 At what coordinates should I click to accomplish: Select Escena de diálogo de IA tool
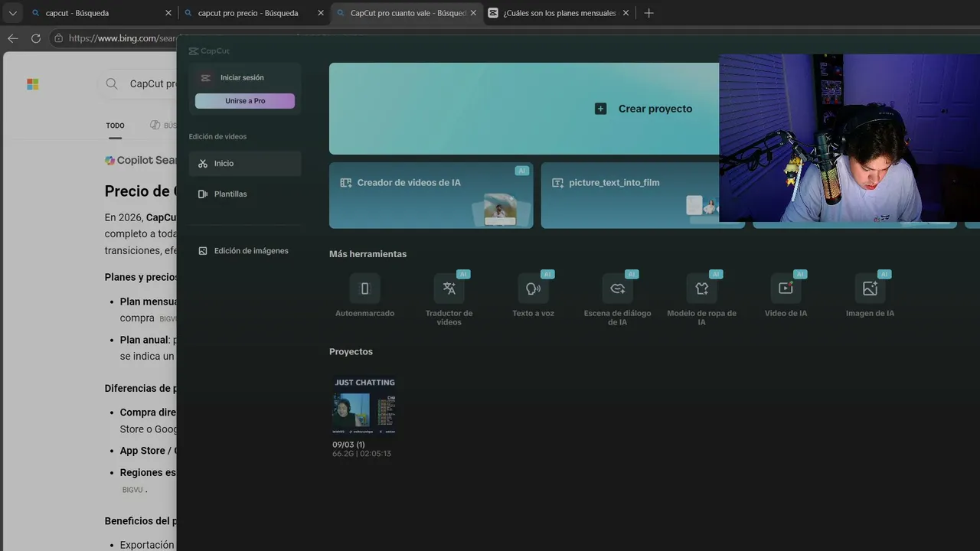click(617, 299)
